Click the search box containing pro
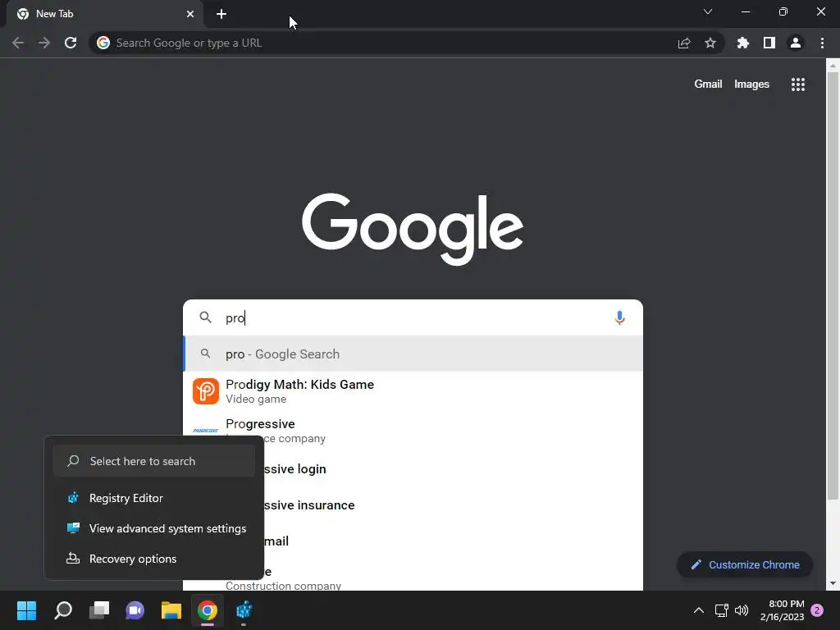 coord(413,317)
